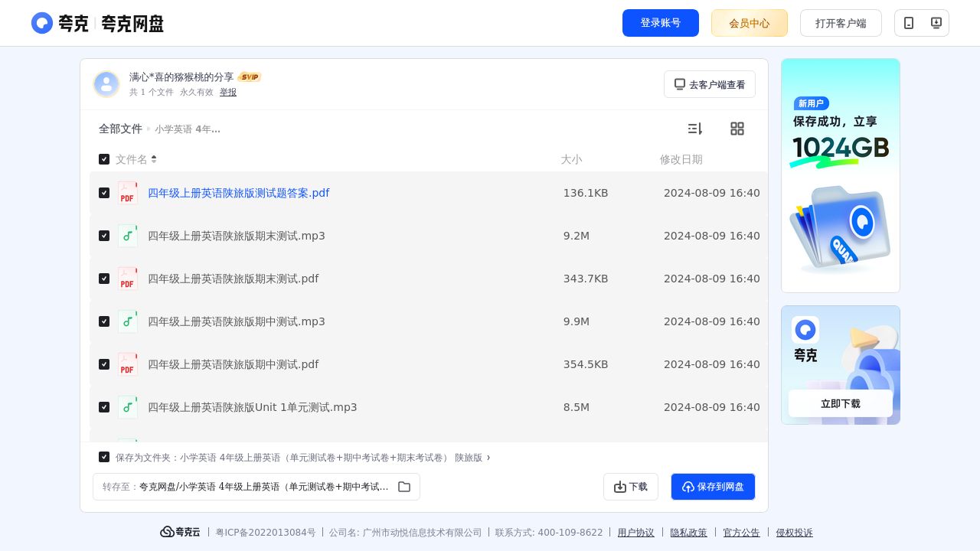Click PDF icon of 陕旅版测试题答案.pdf
The height and width of the screenshot is (551, 980).
click(128, 193)
